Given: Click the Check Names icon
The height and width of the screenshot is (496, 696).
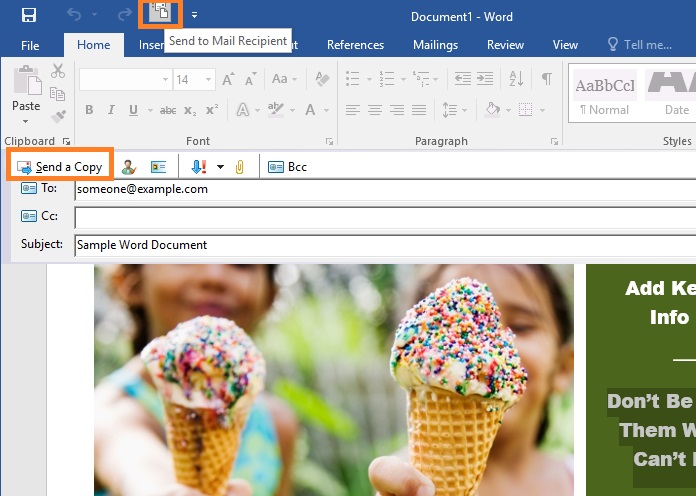Looking at the screenshot, I should [129, 167].
